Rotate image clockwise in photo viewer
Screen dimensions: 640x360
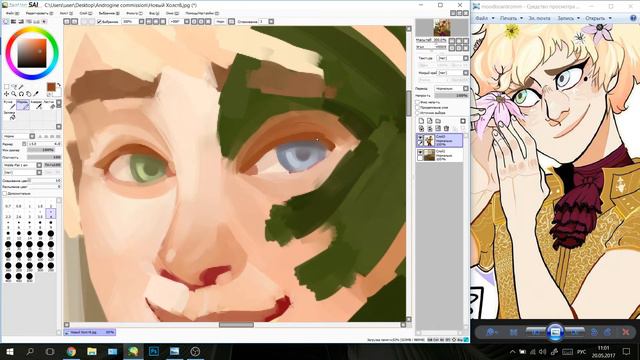pos(607,333)
